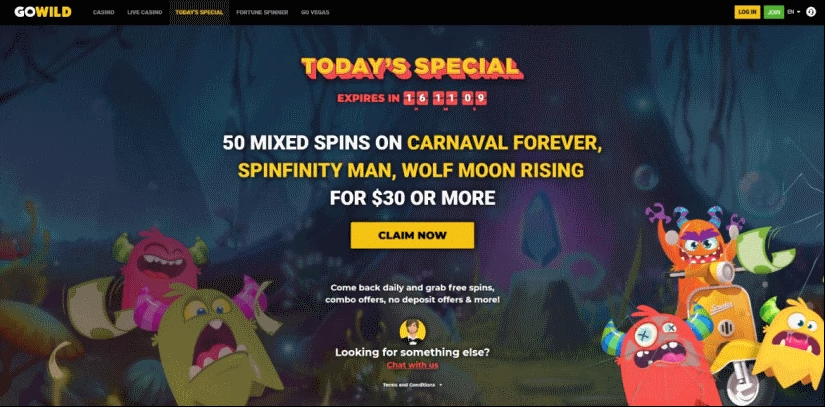The image size is (825, 407).
Task: Click the arrow beside Terms and Conditions
Action: click(x=440, y=385)
